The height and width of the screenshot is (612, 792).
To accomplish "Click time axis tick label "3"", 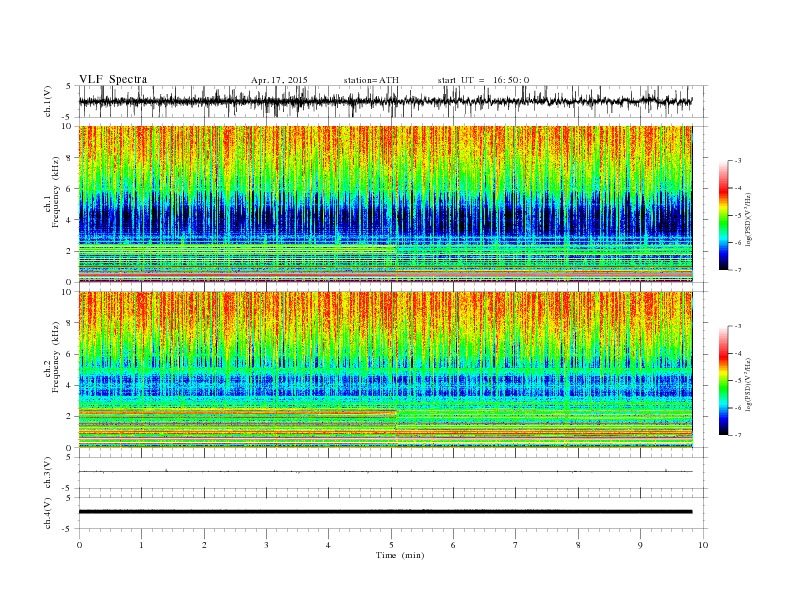I will pyautogui.click(x=266, y=545).
